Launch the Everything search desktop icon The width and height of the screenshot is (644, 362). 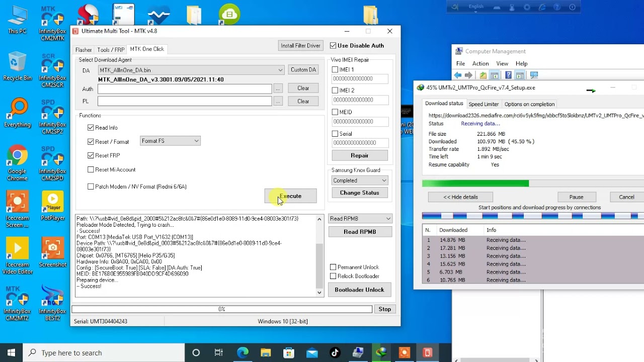click(x=17, y=113)
